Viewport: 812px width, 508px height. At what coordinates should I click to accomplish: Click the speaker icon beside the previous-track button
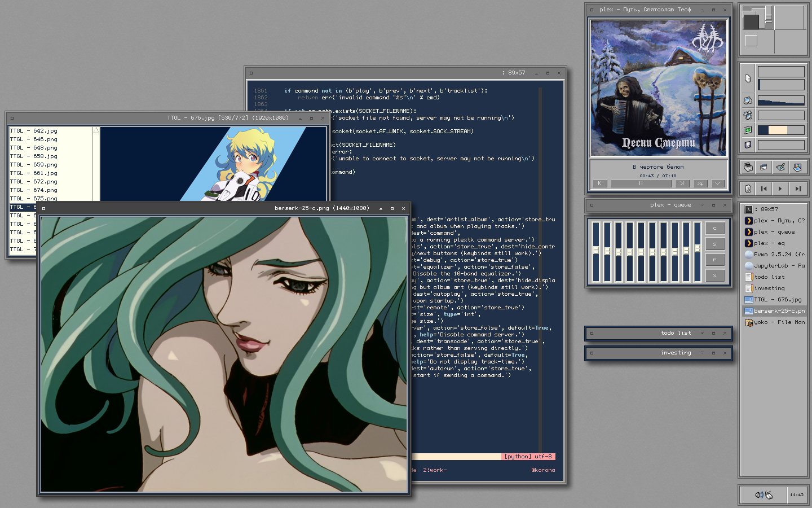[748, 189]
